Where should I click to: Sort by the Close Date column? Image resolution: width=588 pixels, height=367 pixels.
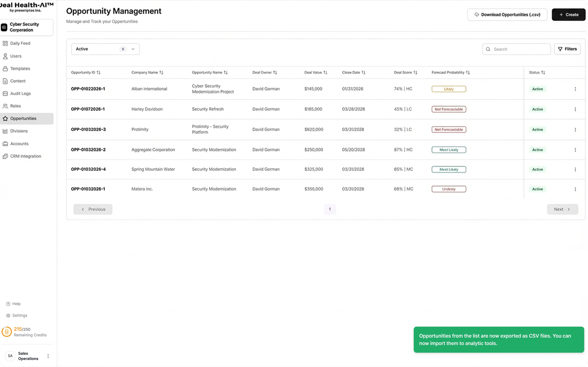(x=363, y=72)
